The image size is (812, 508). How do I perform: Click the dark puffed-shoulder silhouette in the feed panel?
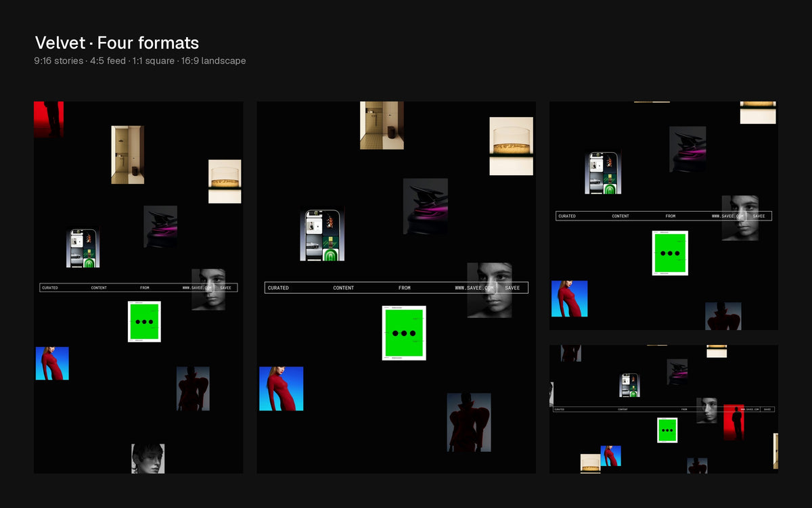tap(469, 422)
